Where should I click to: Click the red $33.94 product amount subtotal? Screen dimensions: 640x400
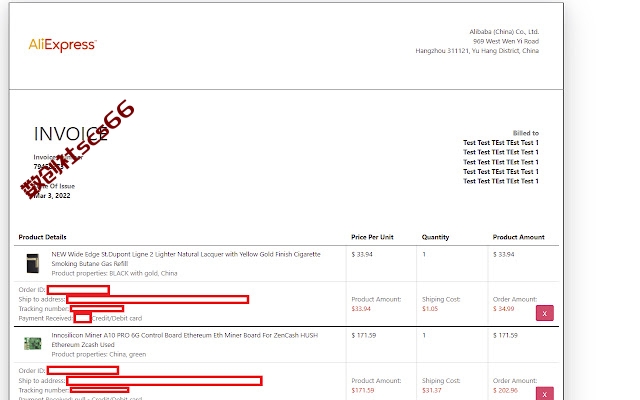[x=361, y=309]
